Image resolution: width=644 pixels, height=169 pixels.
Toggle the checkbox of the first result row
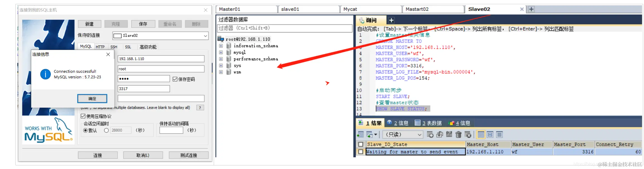pyautogui.click(x=361, y=152)
